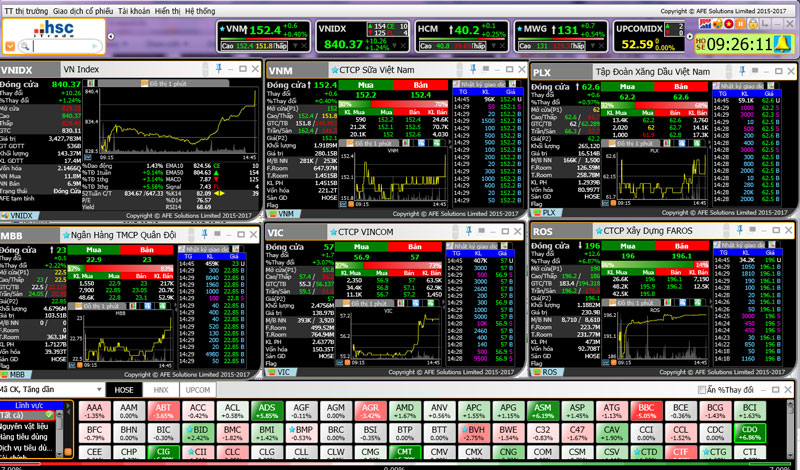
Task: Select 'Nguyên vật liệu' sector in list
Action: [x=24, y=426]
